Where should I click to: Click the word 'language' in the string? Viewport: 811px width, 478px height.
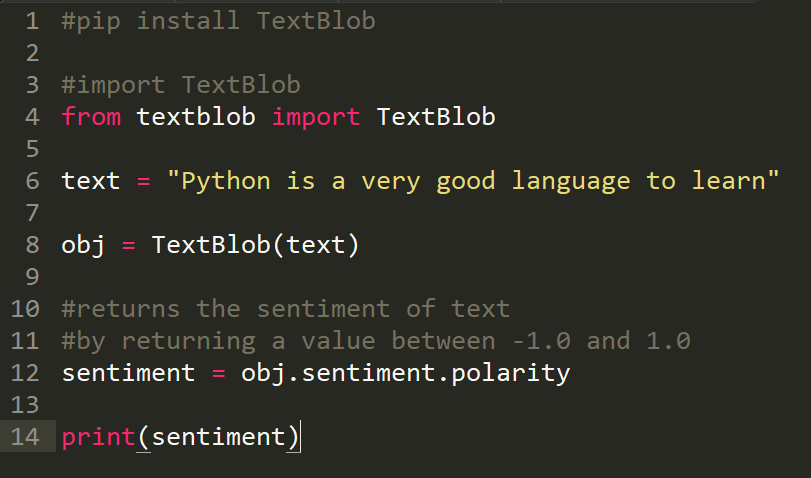point(571,182)
